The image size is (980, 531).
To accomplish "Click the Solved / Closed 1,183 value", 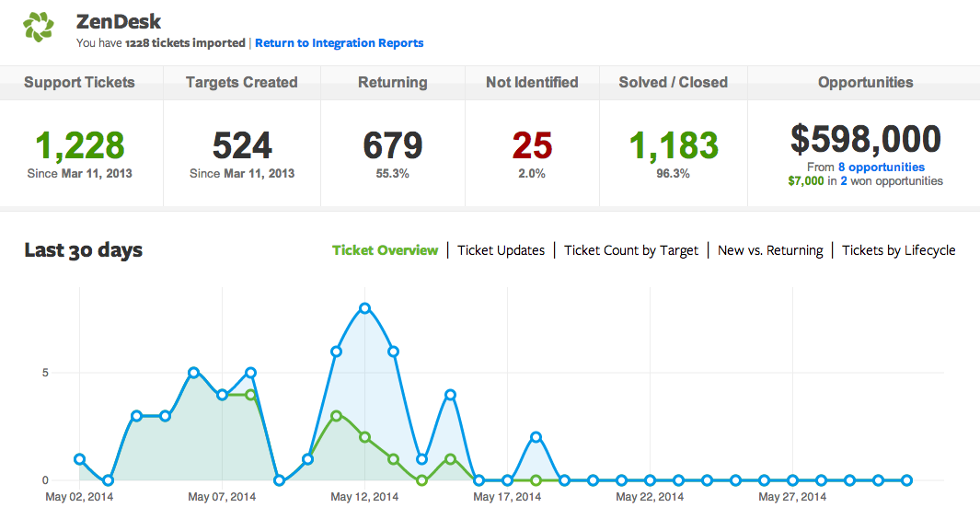I will [674, 145].
